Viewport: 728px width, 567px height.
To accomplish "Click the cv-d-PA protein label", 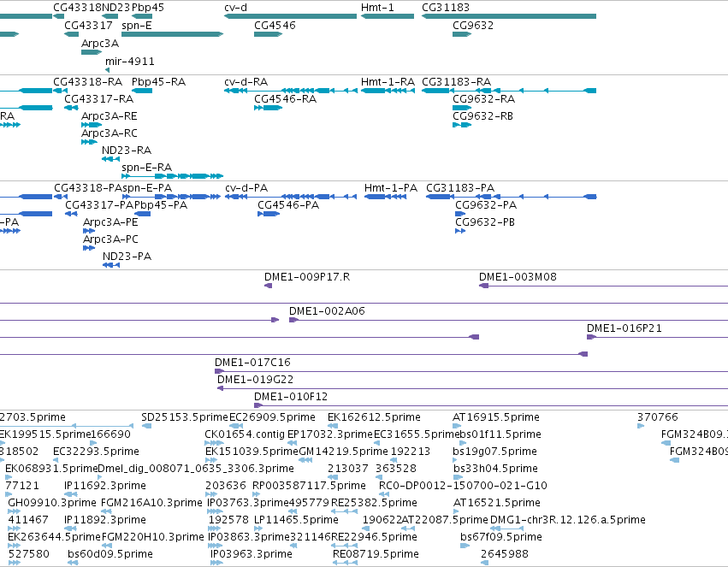I will [x=246, y=188].
